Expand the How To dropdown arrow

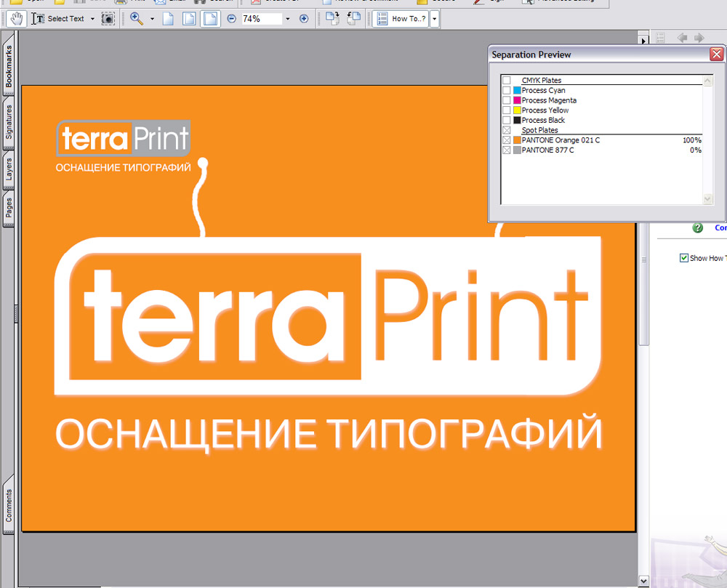point(435,19)
